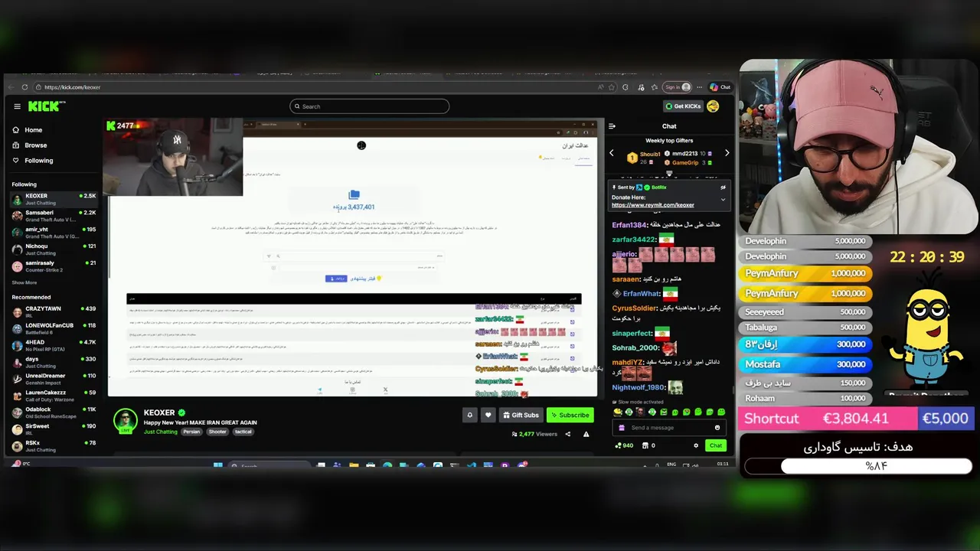
Task: Open the gift shop icon beside 0
Action: (x=645, y=445)
